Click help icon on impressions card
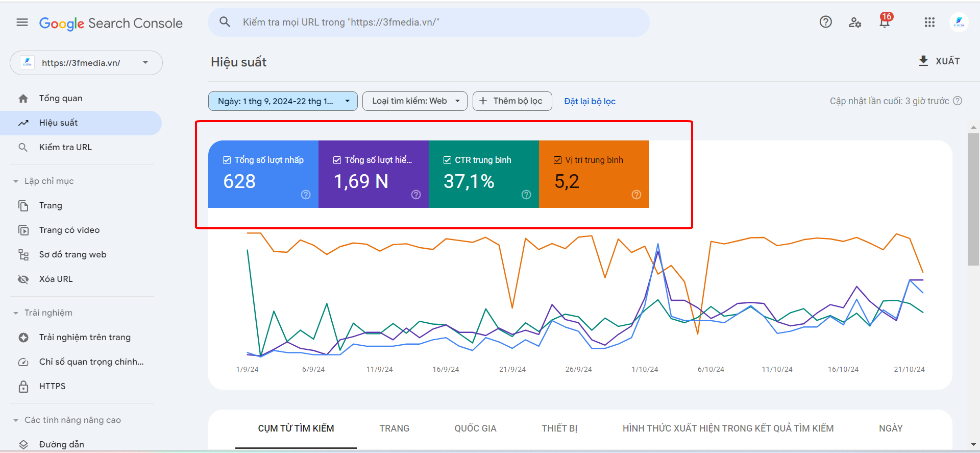 pos(416,195)
